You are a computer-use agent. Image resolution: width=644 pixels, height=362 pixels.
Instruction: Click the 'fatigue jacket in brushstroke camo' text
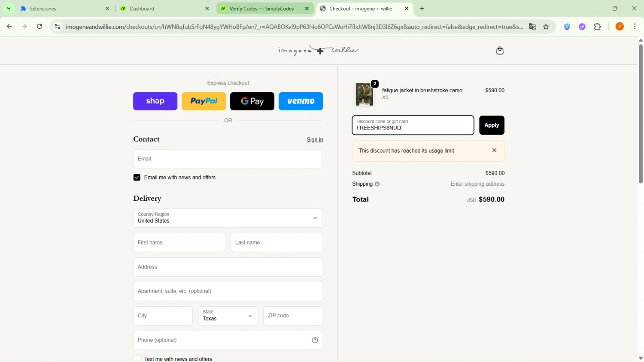point(422,90)
